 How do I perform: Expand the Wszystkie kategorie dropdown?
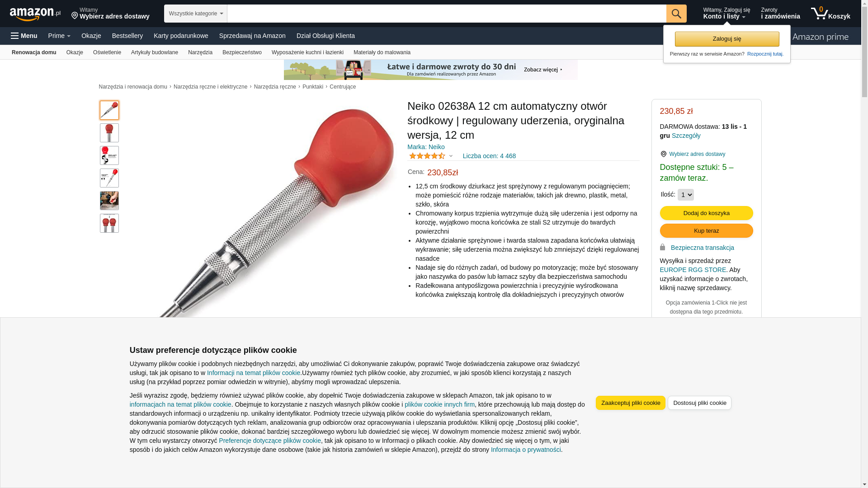point(196,14)
